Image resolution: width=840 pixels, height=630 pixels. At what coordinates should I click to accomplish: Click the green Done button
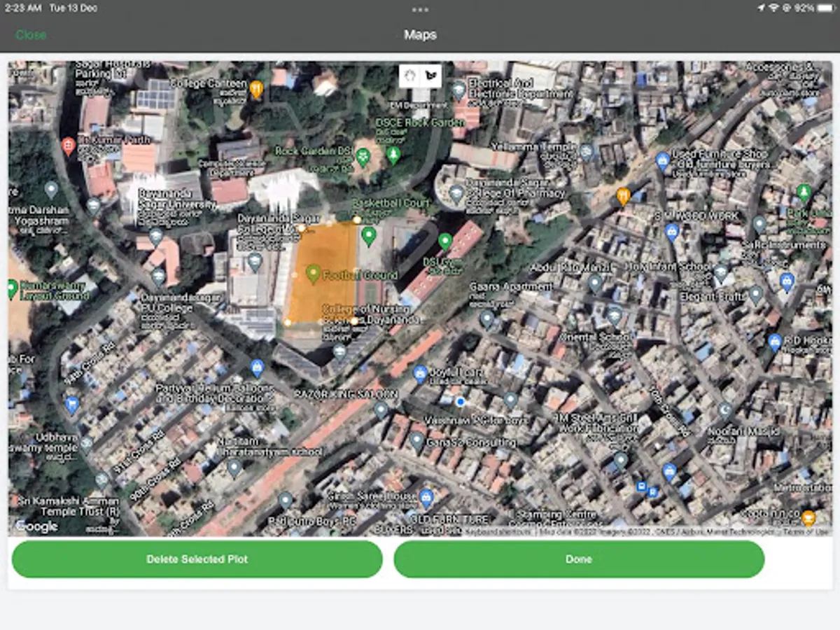coord(579,559)
